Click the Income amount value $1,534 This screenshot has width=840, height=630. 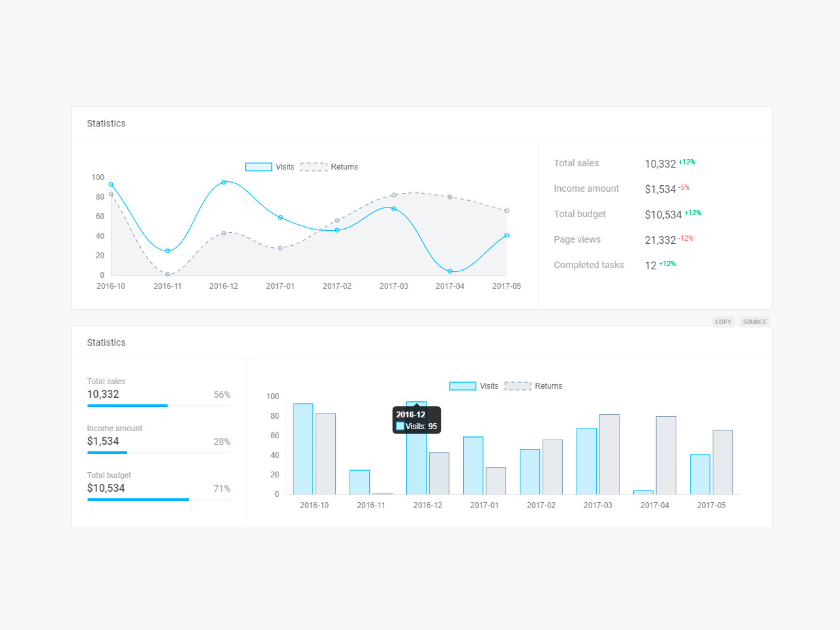(661, 189)
